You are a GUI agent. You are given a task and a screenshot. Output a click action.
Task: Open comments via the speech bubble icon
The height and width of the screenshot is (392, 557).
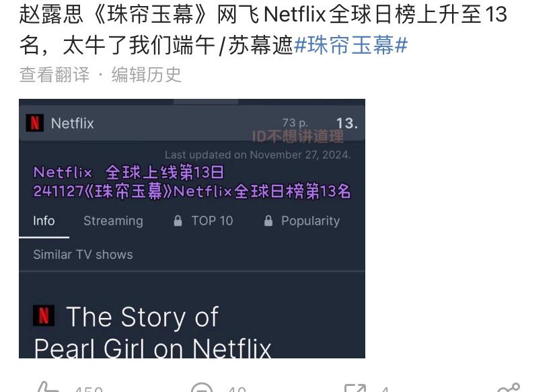202,388
